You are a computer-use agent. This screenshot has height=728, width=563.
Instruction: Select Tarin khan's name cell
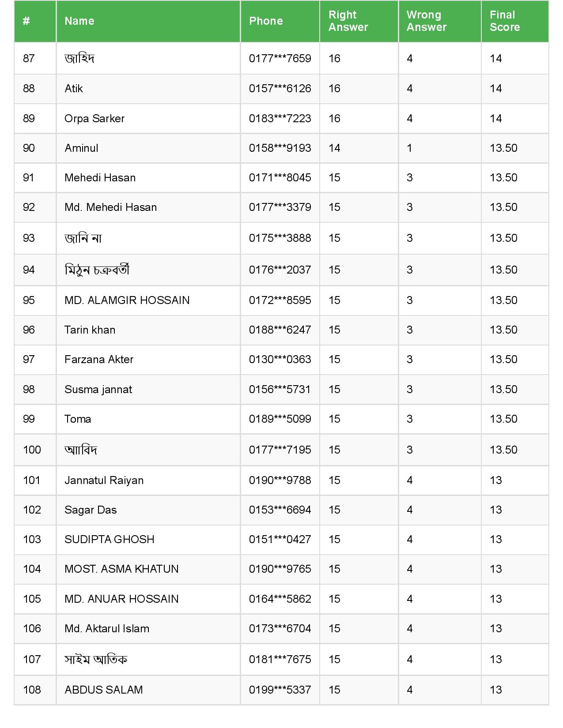(90, 330)
